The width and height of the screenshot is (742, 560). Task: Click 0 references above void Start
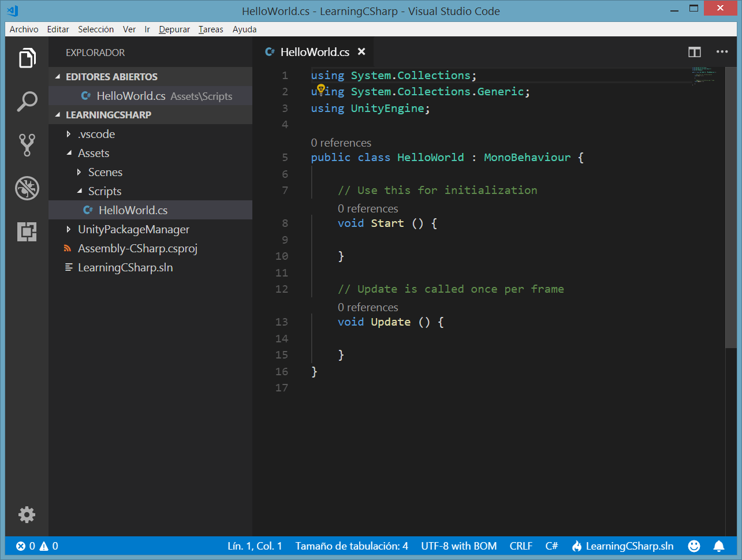pos(368,208)
